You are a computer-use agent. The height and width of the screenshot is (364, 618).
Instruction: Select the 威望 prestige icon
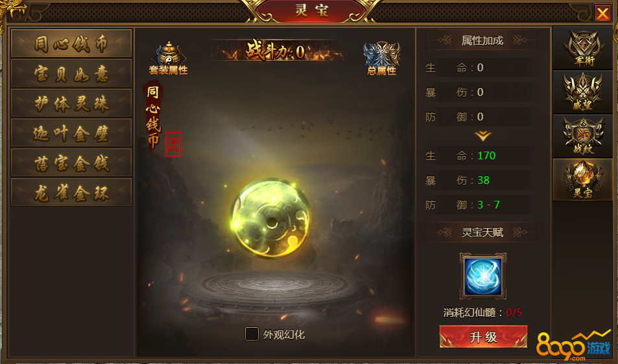(583, 92)
